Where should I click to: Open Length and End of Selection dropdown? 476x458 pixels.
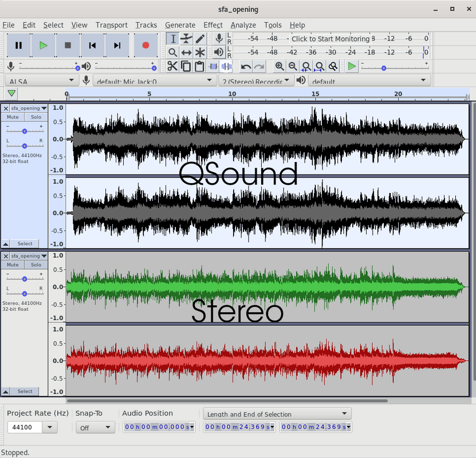click(277, 414)
